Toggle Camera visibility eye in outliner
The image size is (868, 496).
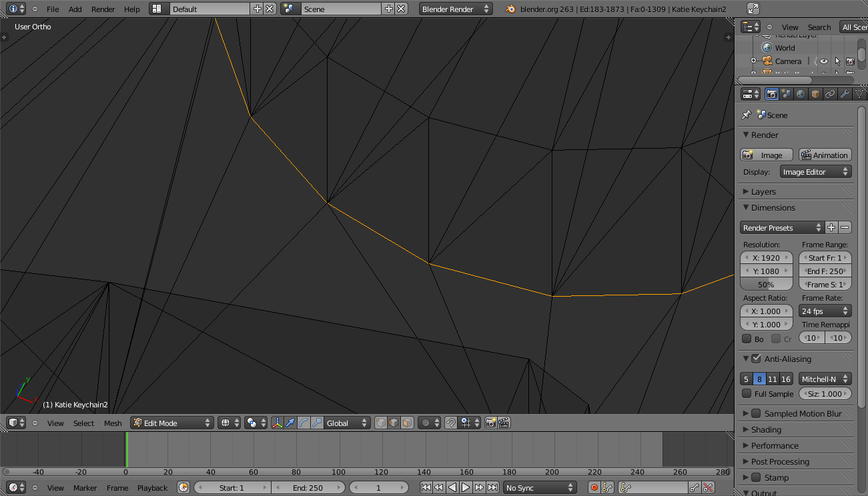pyautogui.click(x=824, y=61)
